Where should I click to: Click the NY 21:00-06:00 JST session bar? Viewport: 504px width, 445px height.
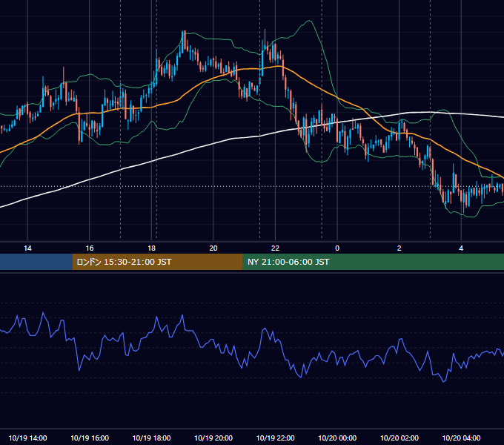tap(373, 262)
